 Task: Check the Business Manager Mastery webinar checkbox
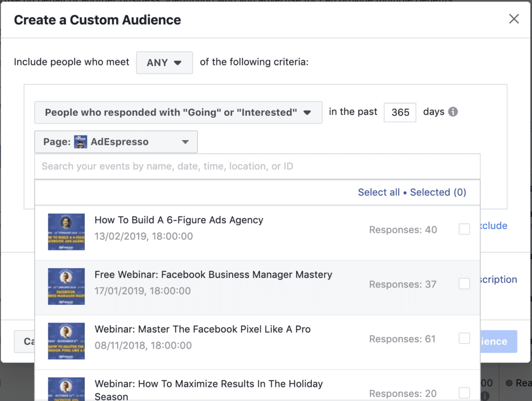464,284
